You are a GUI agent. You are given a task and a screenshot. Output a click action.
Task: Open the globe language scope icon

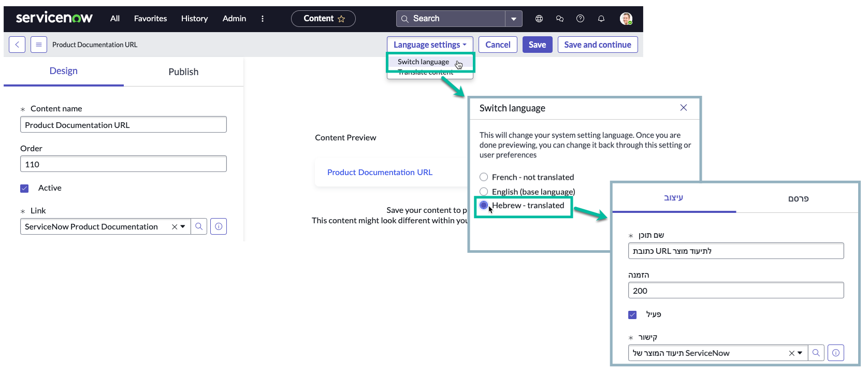click(539, 19)
